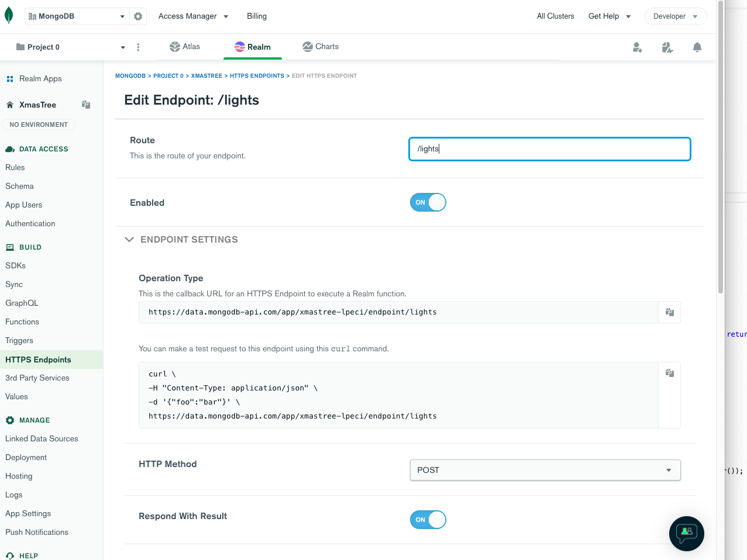747x560 pixels.
Task: Open 3rd Party Services in the sidebar
Action: [37, 378]
